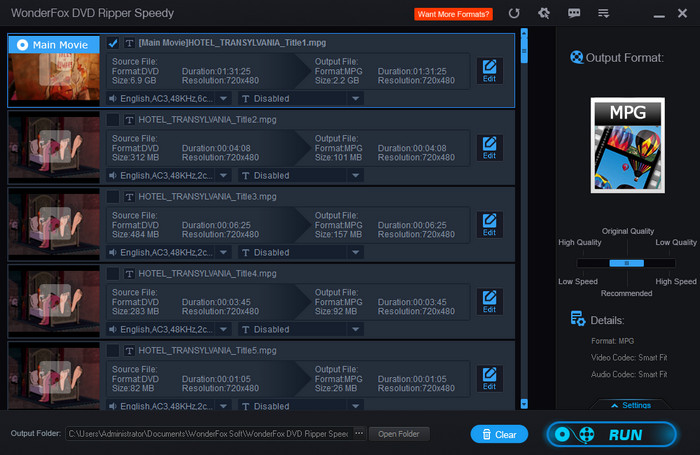Click the audio speaker icon in Title4 row
This screenshot has height=455, width=700.
point(113,329)
